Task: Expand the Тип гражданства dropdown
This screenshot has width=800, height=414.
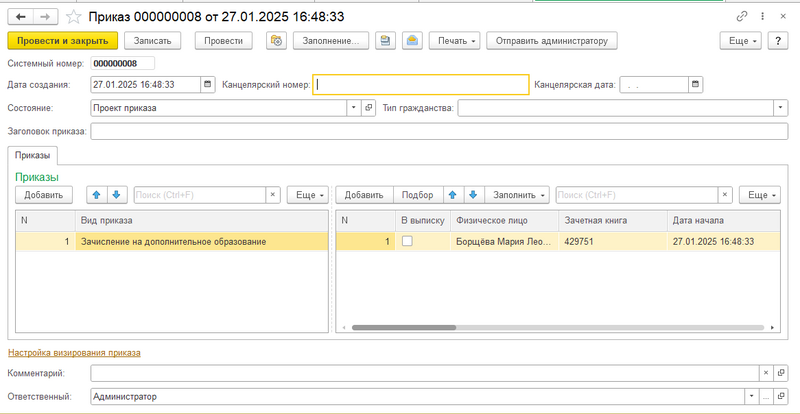Action: [779, 108]
